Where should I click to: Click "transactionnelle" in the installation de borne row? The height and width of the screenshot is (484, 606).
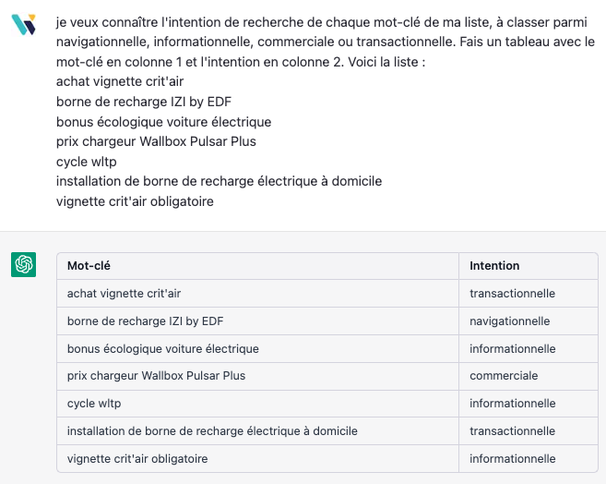click(x=512, y=431)
